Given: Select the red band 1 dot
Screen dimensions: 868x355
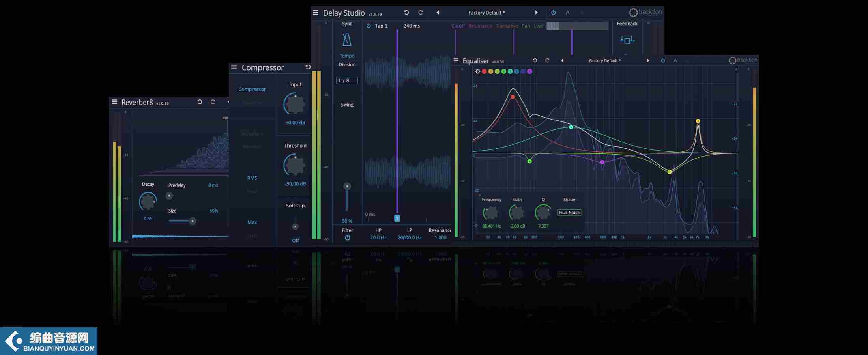Looking at the screenshot, I should tap(484, 71).
